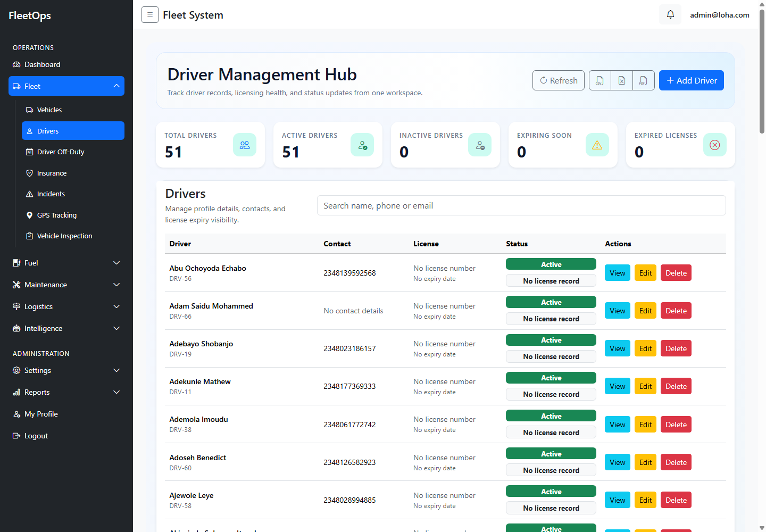Expand the Intelligence sidebar section
Image resolution: width=766 pixels, height=532 pixels.
click(x=66, y=328)
